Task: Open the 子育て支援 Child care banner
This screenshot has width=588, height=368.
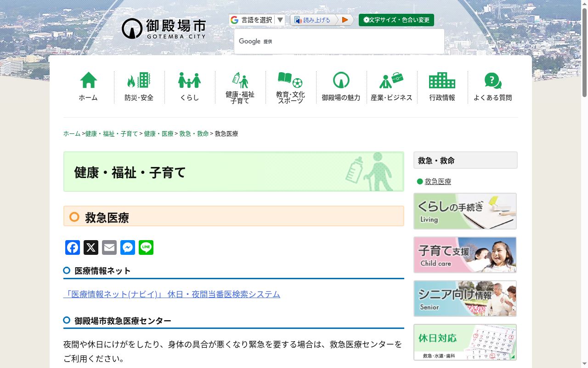Action: 465,255
